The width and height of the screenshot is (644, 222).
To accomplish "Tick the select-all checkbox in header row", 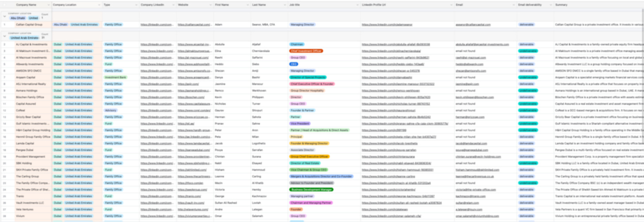I will (4, 4).
